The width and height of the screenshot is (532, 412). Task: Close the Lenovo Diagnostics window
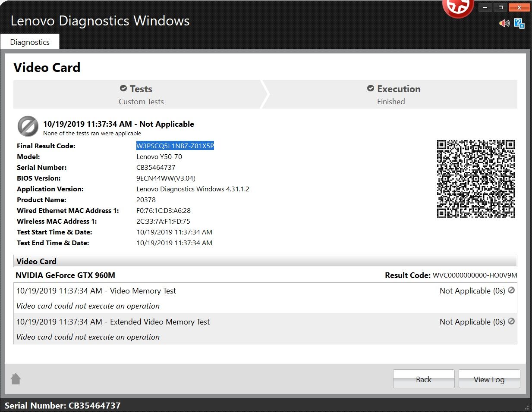tap(519, 7)
